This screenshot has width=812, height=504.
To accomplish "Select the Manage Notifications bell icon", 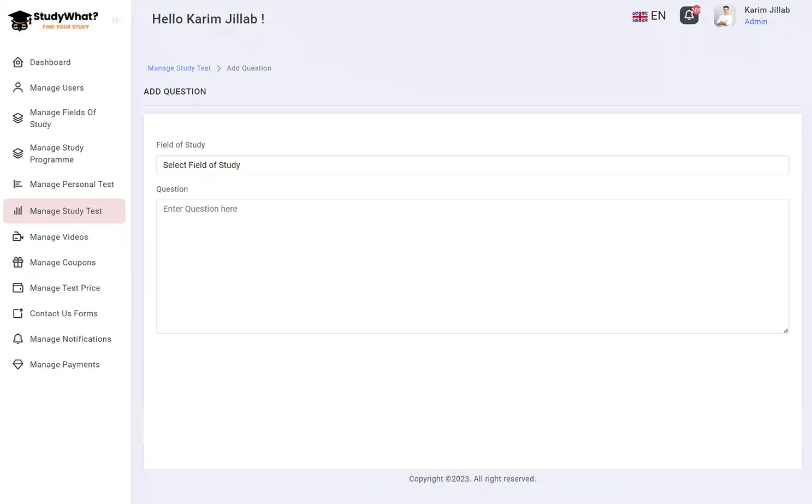I will click(18, 339).
